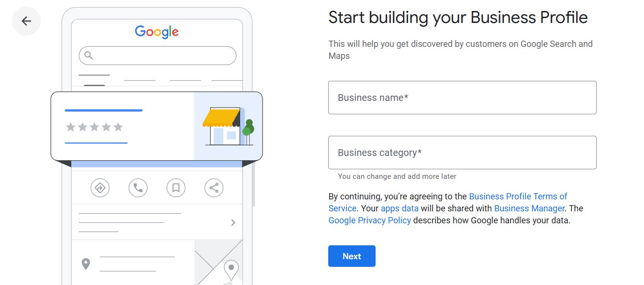
Task: Select the location pin beside the address lines
Action: [x=86, y=263]
